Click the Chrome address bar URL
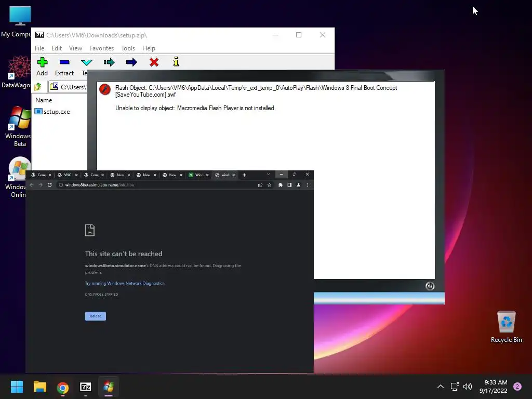 [100, 185]
